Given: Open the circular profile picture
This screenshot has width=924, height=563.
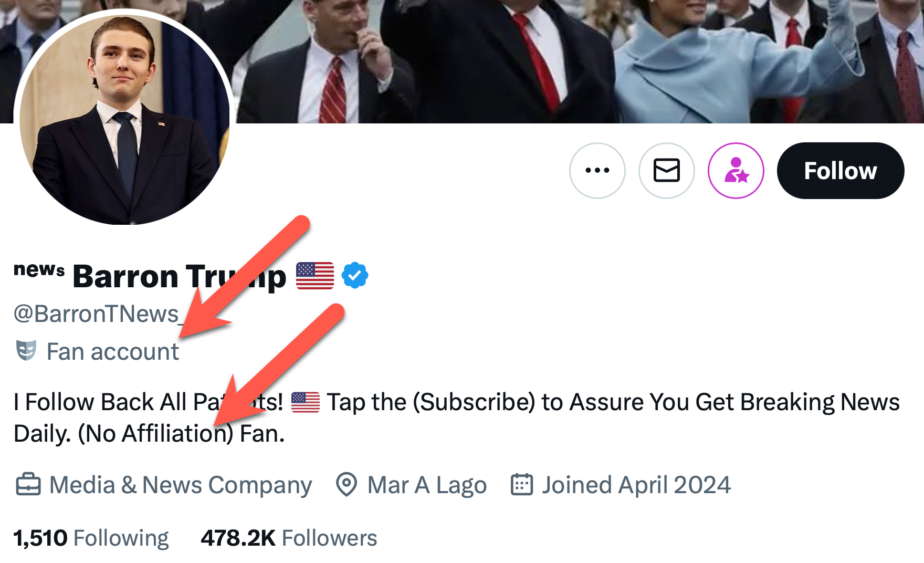Looking at the screenshot, I should click(125, 119).
